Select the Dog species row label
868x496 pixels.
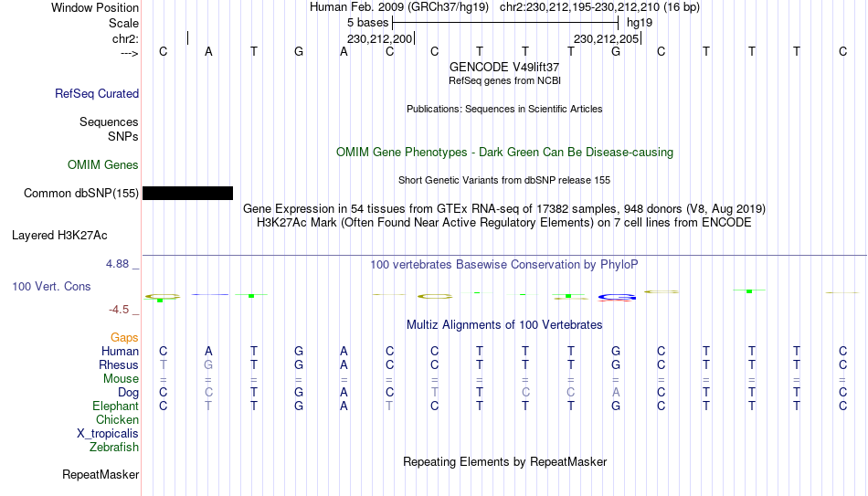pyautogui.click(x=128, y=393)
